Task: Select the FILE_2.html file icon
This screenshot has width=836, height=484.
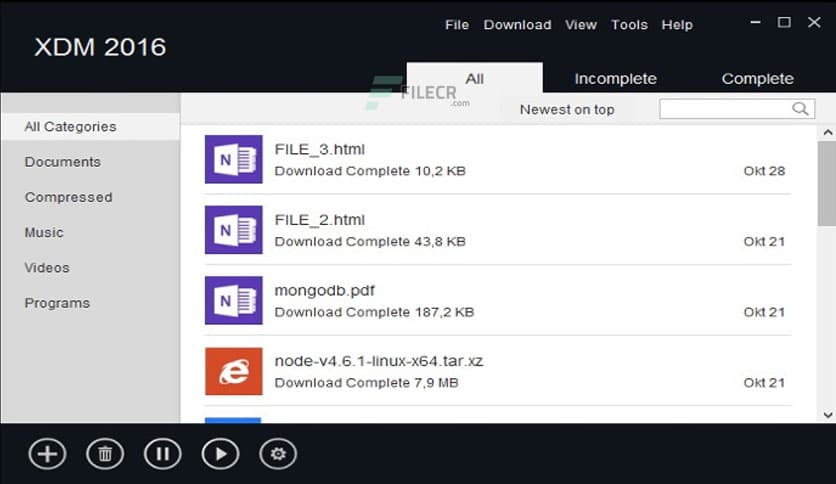Action: point(234,230)
